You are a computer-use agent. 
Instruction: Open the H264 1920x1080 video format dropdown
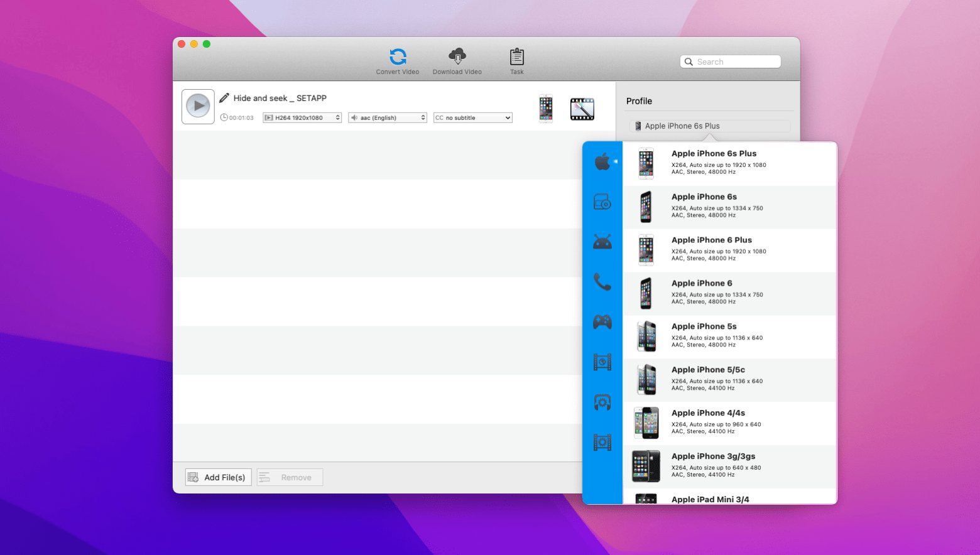302,117
